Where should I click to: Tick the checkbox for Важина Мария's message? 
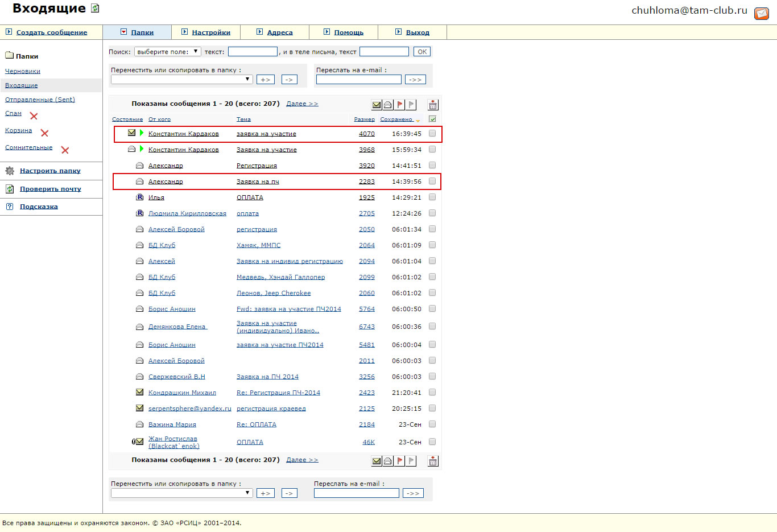432,424
